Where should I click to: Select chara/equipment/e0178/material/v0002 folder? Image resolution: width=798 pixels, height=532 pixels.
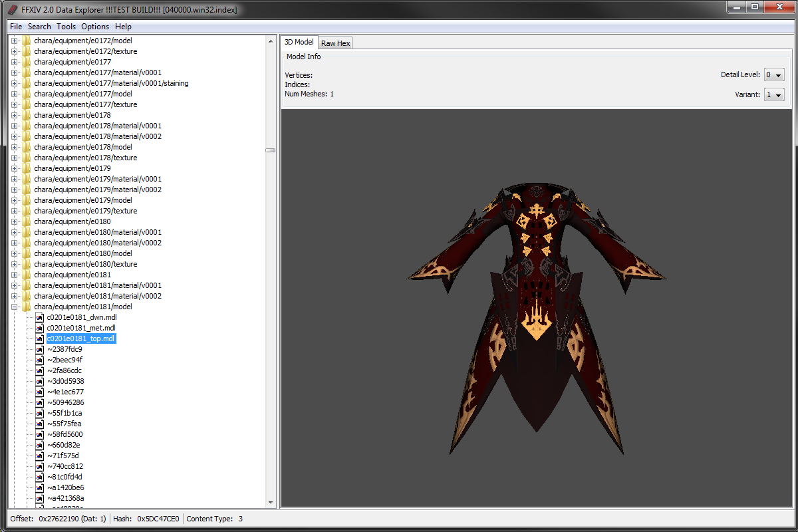coord(98,136)
